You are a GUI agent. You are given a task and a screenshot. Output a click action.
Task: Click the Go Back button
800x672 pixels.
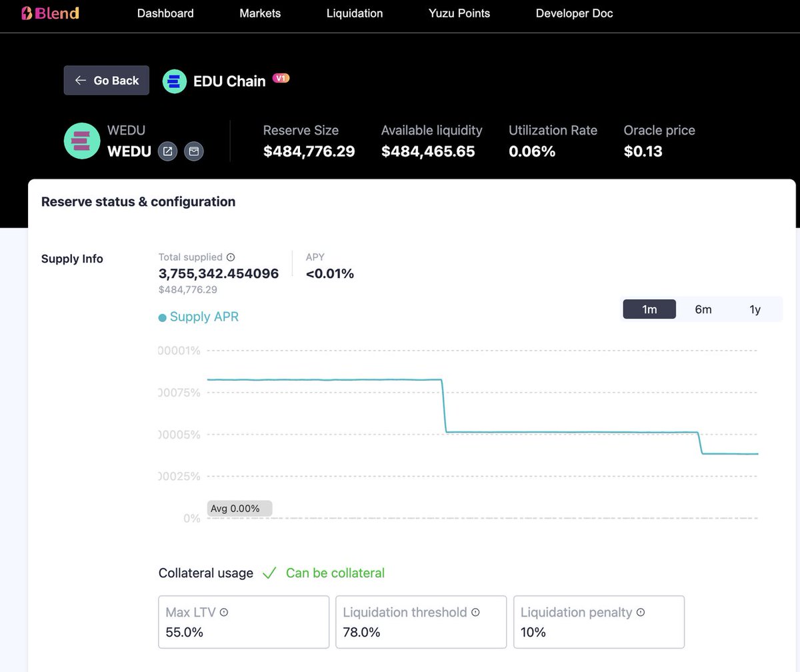pos(107,80)
